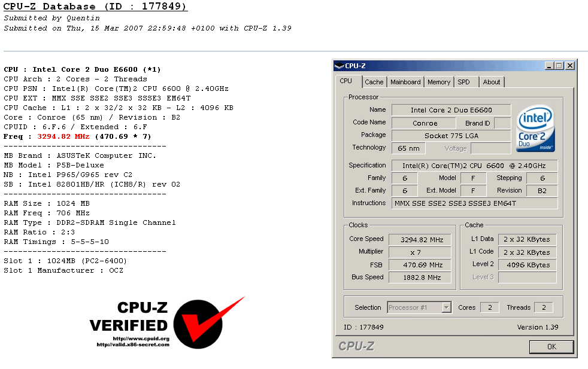Click the 'CPU EXT : MMX SSE' line
588x369 pixels.
(97, 98)
